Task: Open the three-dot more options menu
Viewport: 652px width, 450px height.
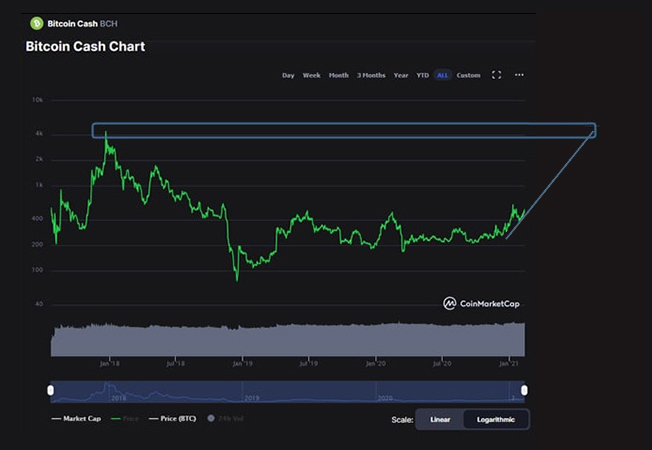Action: point(518,75)
